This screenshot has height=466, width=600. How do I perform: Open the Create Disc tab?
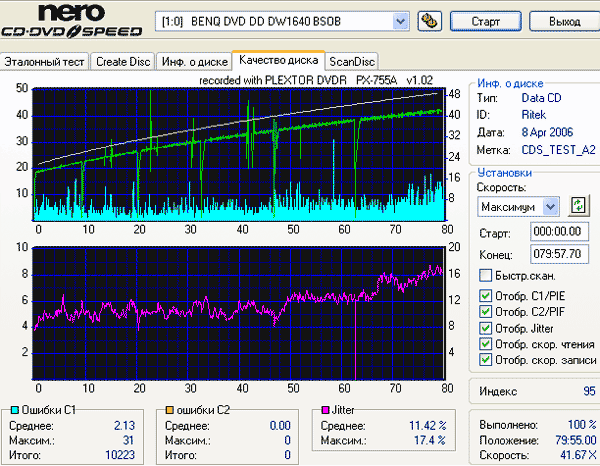123,62
